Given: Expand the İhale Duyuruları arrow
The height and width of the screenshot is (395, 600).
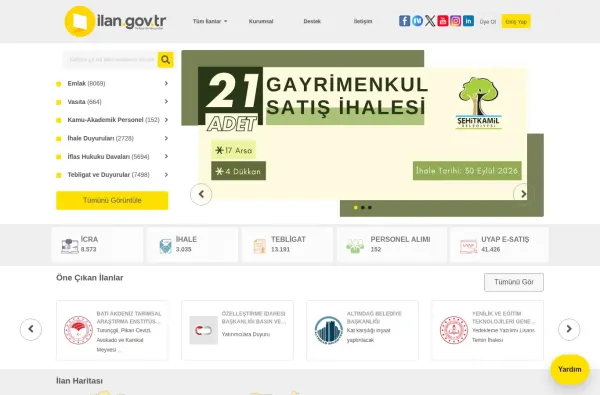Looking at the screenshot, I should click(x=166, y=138).
